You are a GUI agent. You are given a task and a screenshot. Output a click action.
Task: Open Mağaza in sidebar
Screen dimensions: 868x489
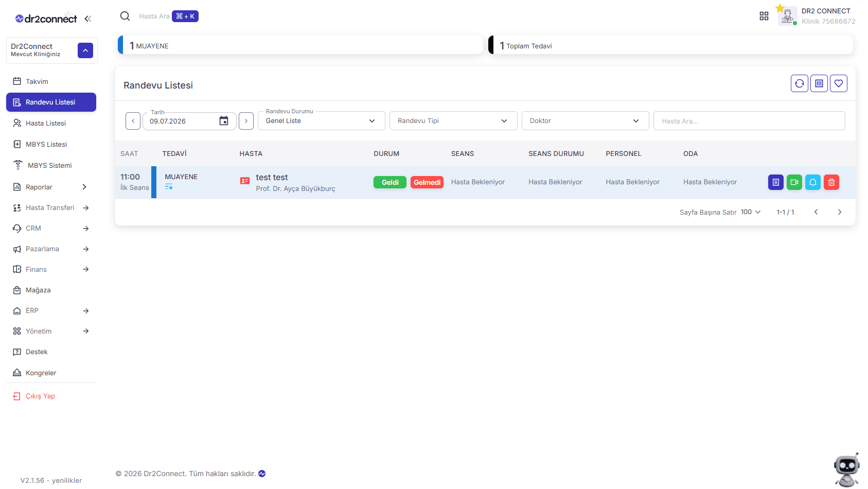[x=51, y=290]
